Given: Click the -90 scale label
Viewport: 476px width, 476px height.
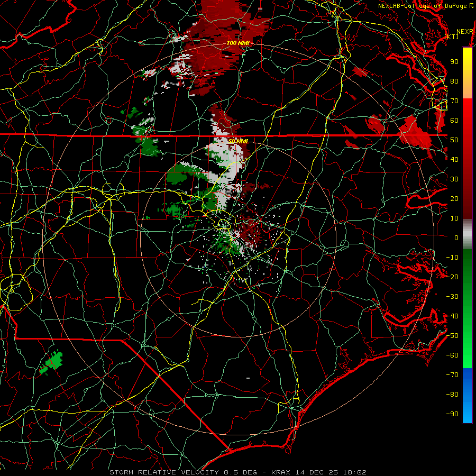Looking at the screenshot, I should 452,414.
